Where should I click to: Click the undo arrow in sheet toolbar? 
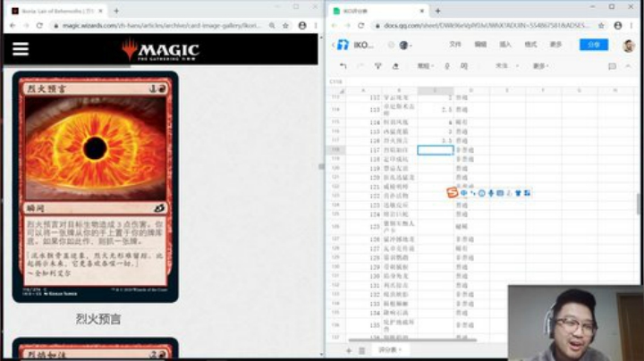point(343,66)
